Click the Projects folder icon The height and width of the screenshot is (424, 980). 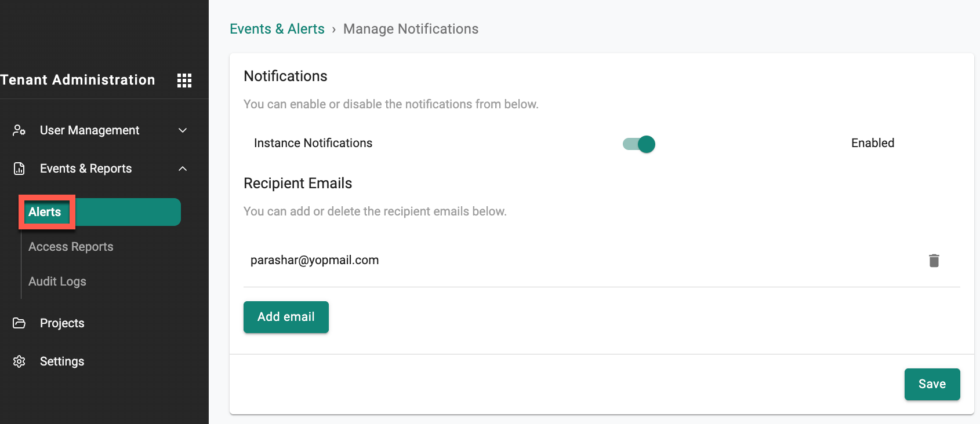[x=19, y=323]
